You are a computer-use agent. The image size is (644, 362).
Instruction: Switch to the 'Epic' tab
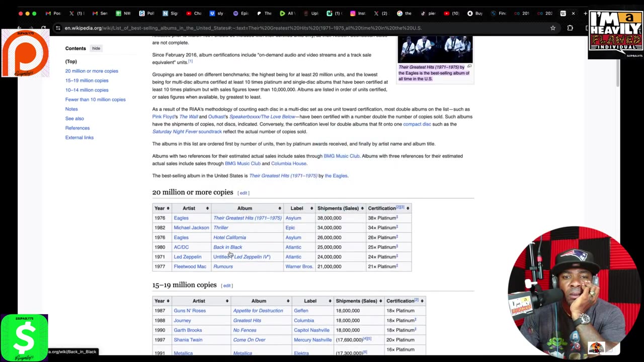(241, 14)
